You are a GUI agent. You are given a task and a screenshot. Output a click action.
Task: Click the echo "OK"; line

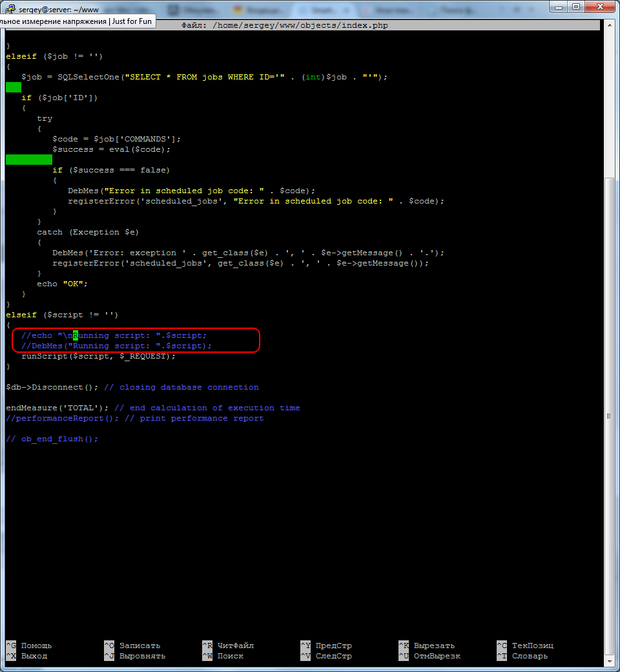tap(62, 284)
